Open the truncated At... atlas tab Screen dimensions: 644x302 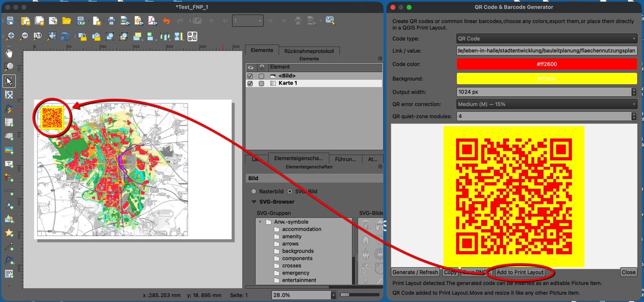[x=371, y=159]
